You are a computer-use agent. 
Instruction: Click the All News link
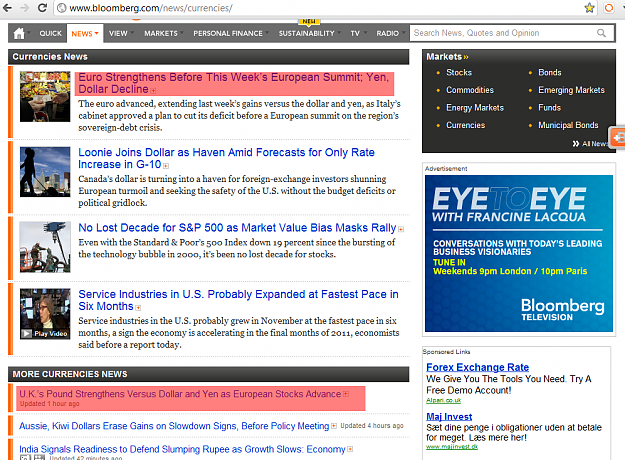coord(590,144)
